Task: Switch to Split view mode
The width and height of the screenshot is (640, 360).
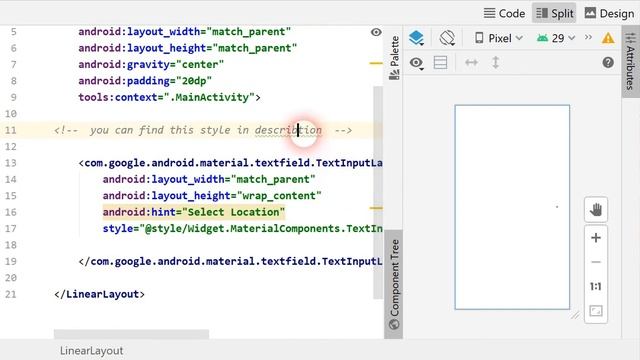Action: (554, 13)
